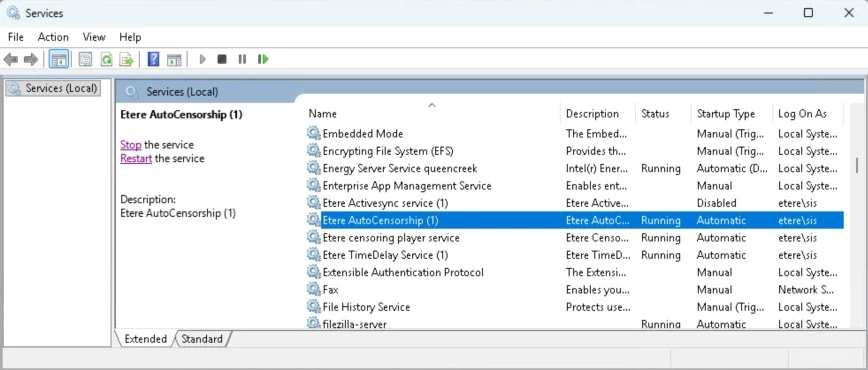Click Running status of Energy Server Service
The width and height of the screenshot is (868, 370).
point(660,168)
